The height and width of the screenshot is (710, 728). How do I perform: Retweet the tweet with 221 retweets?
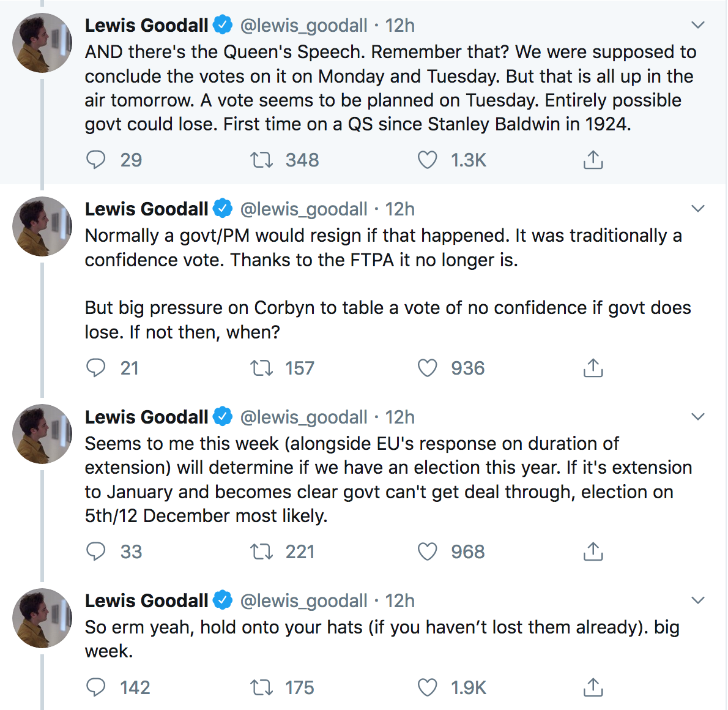(x=261, y=551)
